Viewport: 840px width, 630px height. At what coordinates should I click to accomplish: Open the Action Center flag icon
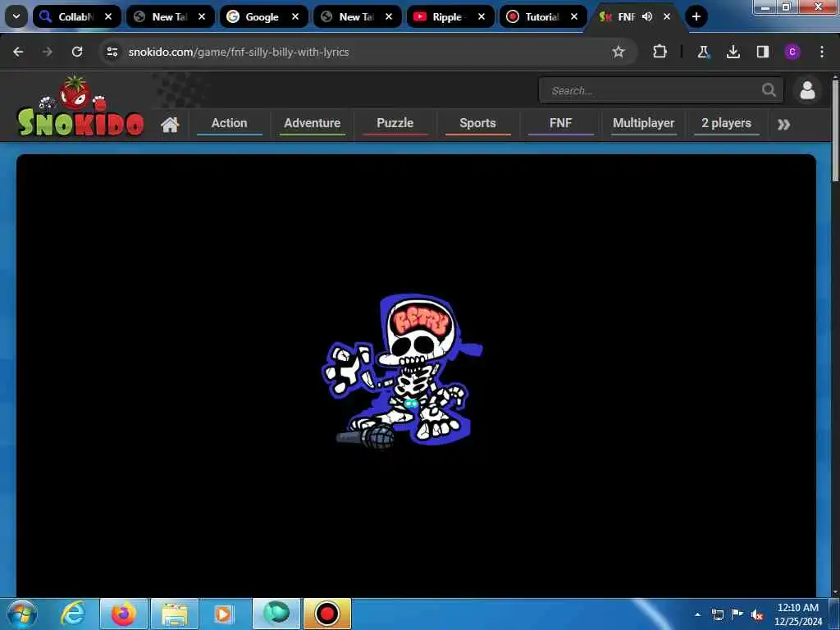pyautogui.click(x=737, y=614)
